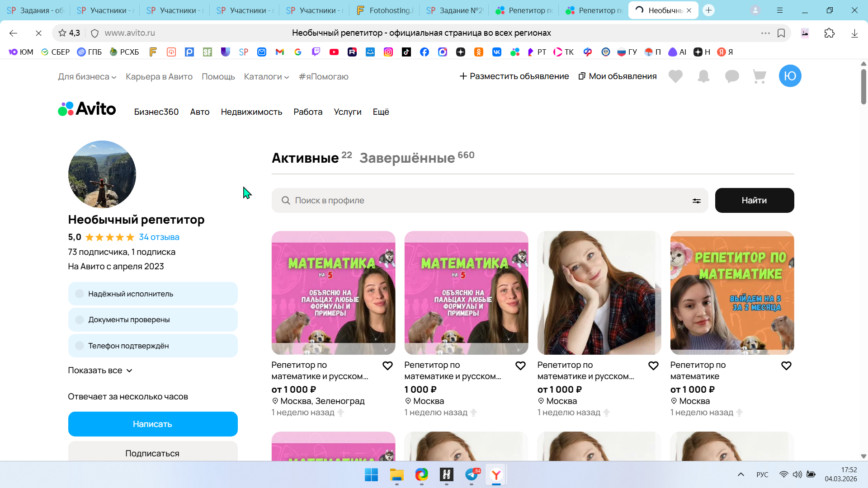Bookmark this page in address bar
The height and width of the screenshot is (488, 868).
click(x=781, y=33)
